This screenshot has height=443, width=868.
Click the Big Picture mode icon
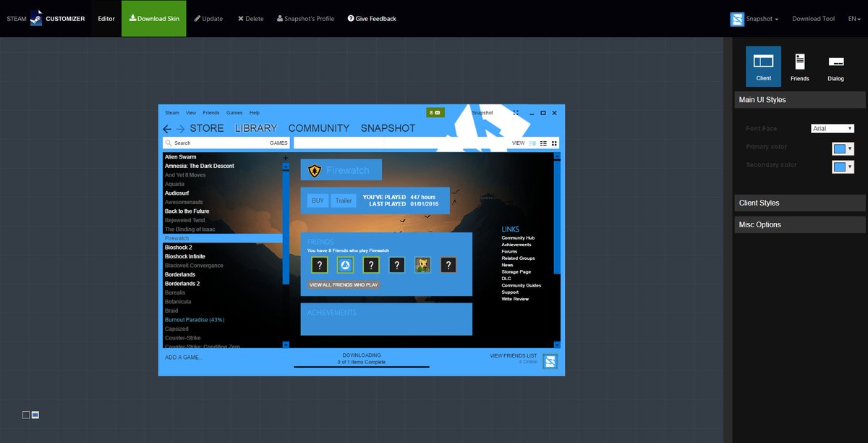pyautogui.click(x=516, y=113)
